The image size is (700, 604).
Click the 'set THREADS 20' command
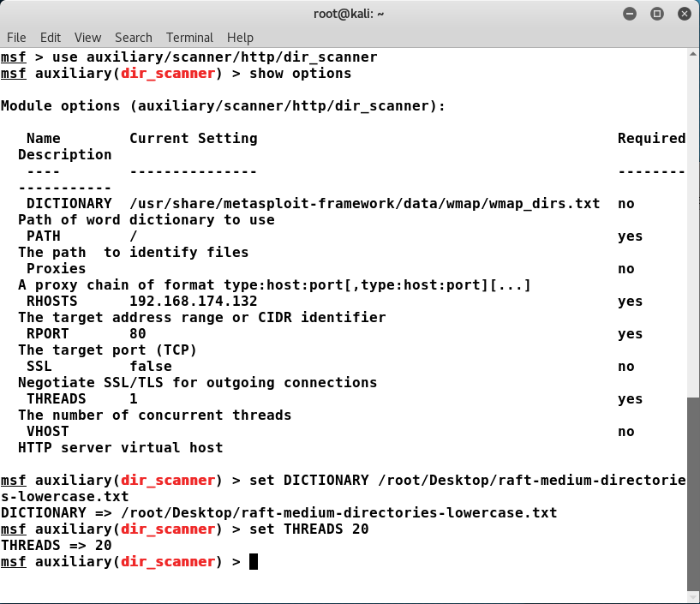click(309, 529)
